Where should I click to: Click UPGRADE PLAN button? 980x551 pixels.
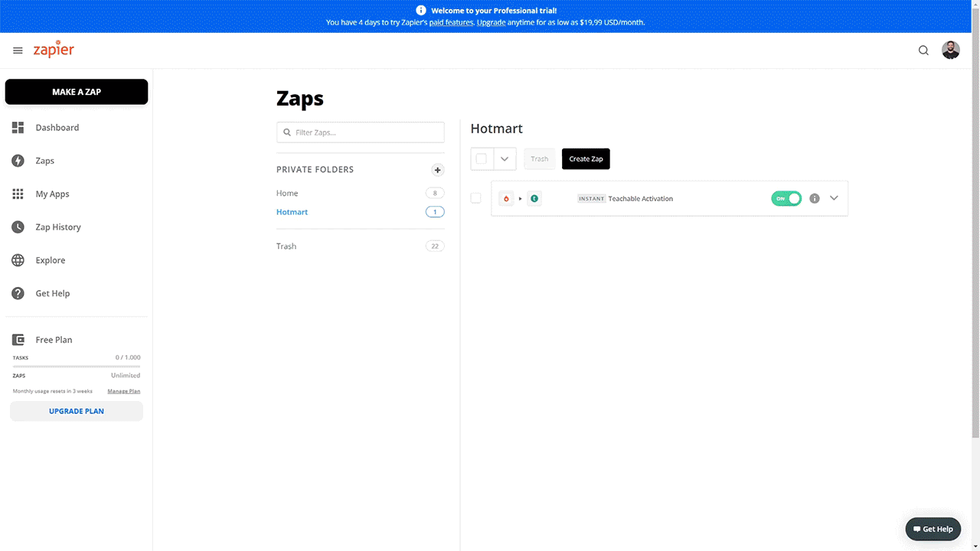(x=77, y=411)
